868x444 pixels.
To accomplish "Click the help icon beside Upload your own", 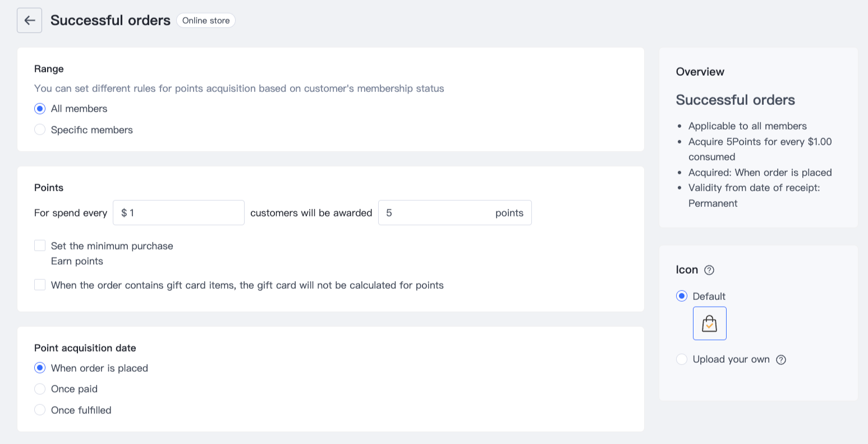I will (x=781, y=360).
